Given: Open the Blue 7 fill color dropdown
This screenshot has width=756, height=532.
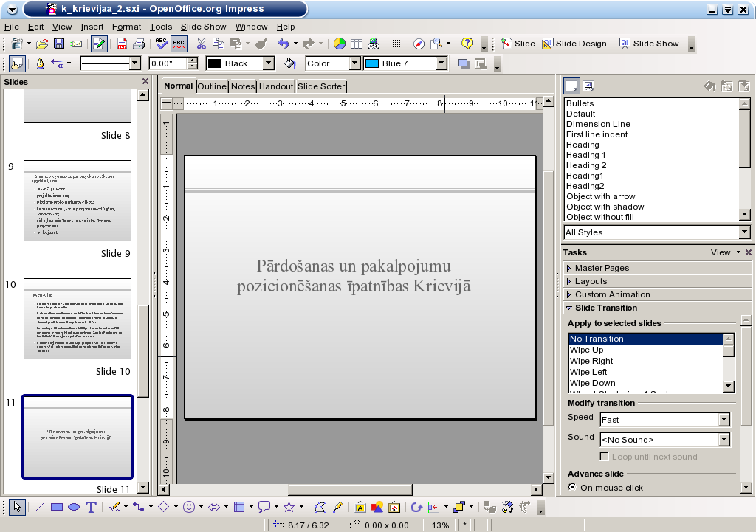Looking at the screenshot, I should click(x=441, y=63).
